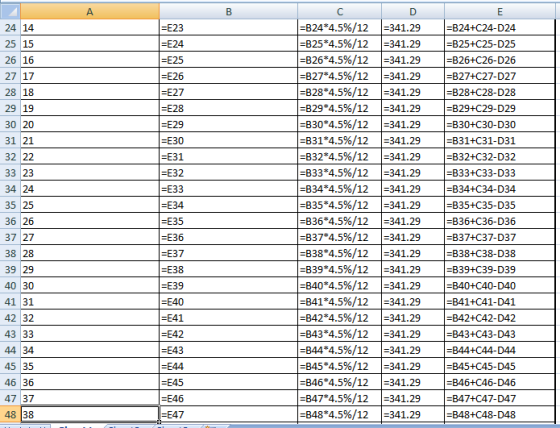Click the Select All corner triangle
This screenshot has height=428, width=560.
pos(10,11)
